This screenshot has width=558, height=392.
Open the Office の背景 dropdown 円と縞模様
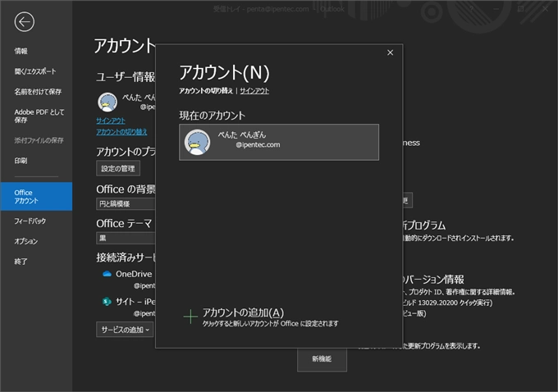pyautogui.click(x=126, y=204)
